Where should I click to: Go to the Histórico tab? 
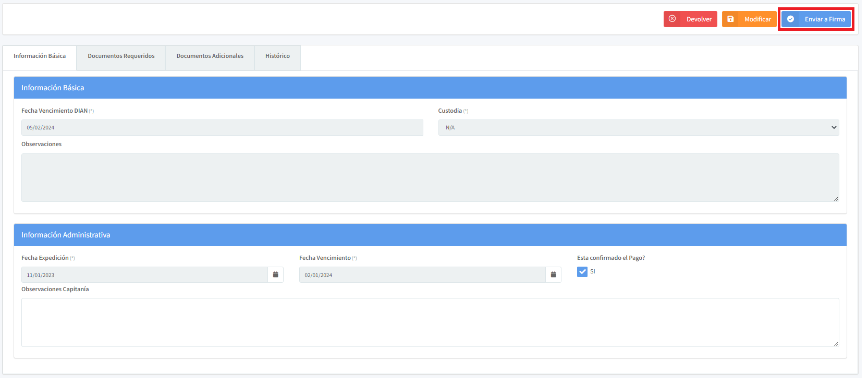(277, 56)
